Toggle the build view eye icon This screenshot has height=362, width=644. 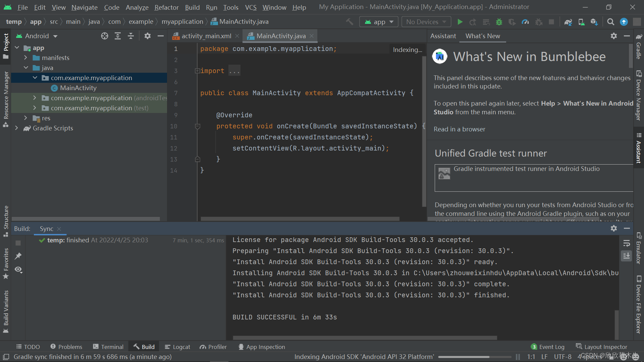(18, 269)
